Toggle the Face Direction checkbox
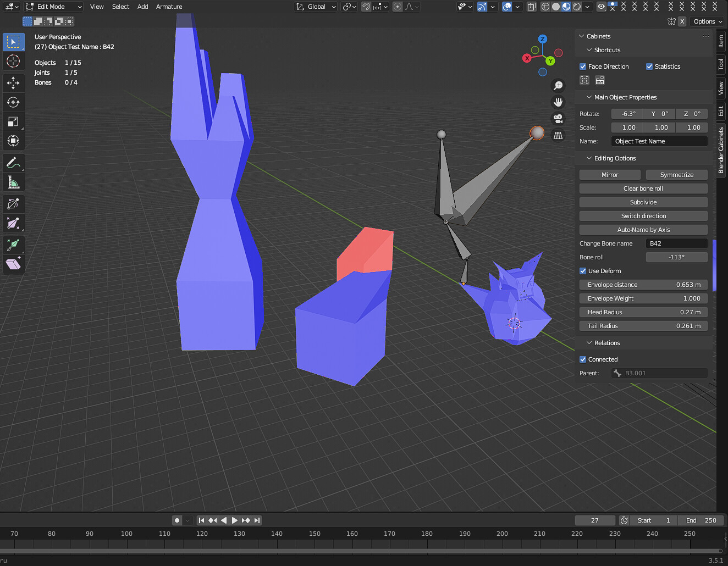Screen dimensions: 728x566 pyautogui.click(x=583, y=66)
